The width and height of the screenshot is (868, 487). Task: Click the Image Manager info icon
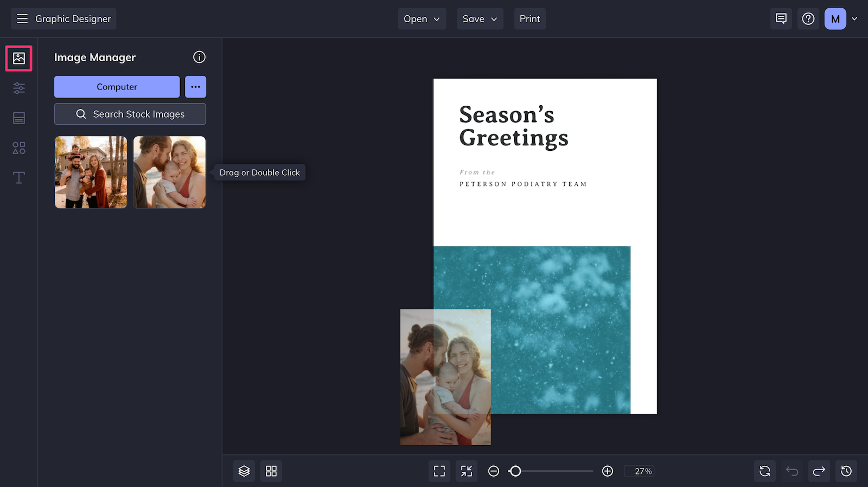click(199, 57)
